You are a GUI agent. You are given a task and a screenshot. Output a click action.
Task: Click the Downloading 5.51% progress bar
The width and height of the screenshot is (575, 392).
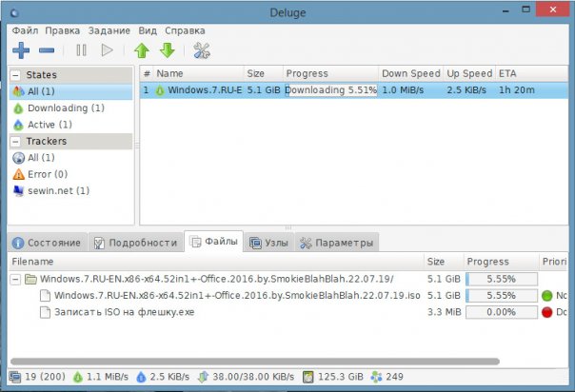pos(331,90)
